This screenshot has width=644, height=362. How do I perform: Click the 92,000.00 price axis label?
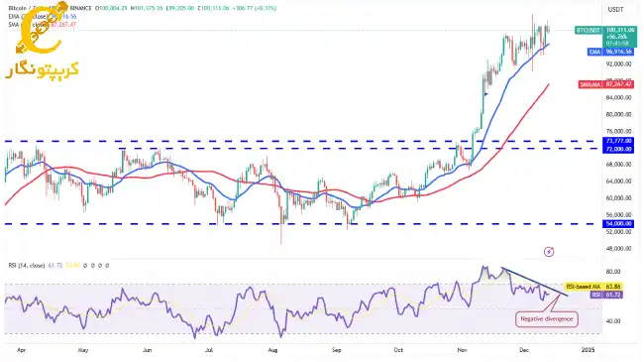[619, 64]
